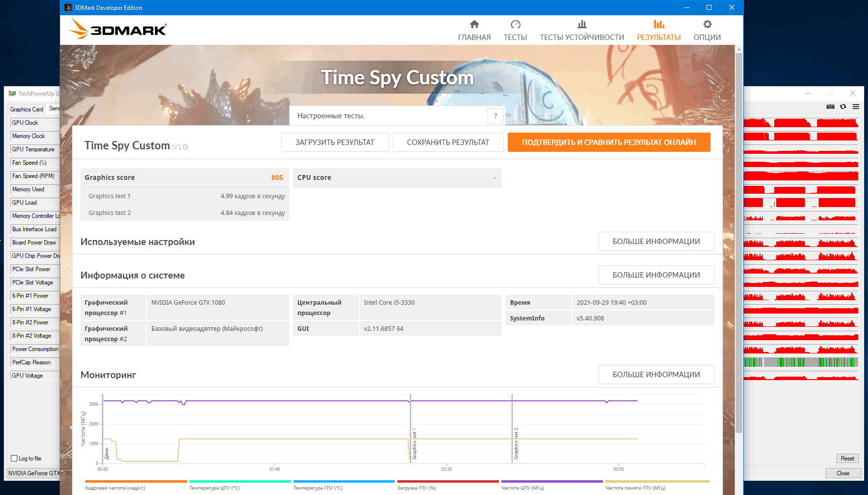Click GPU Voltage sensor label

click(x=35, y=376)
